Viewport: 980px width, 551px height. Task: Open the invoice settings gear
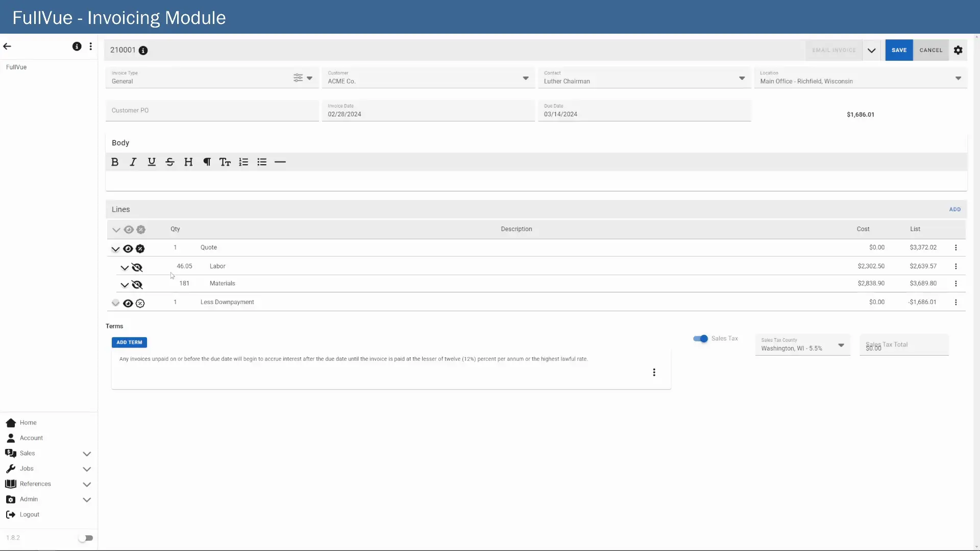(958, 51)
